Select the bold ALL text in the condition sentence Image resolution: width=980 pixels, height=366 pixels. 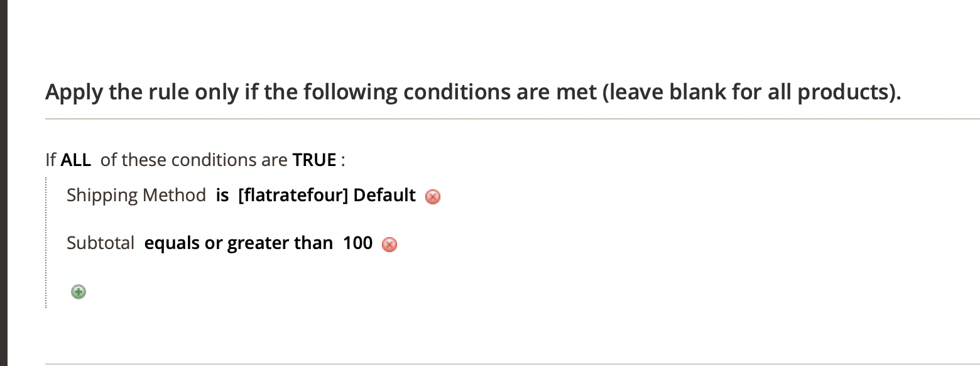pos(75,160)
